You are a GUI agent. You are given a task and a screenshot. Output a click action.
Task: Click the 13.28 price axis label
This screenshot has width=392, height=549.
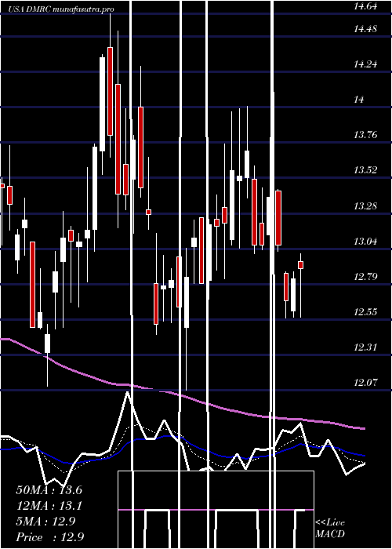365,205
